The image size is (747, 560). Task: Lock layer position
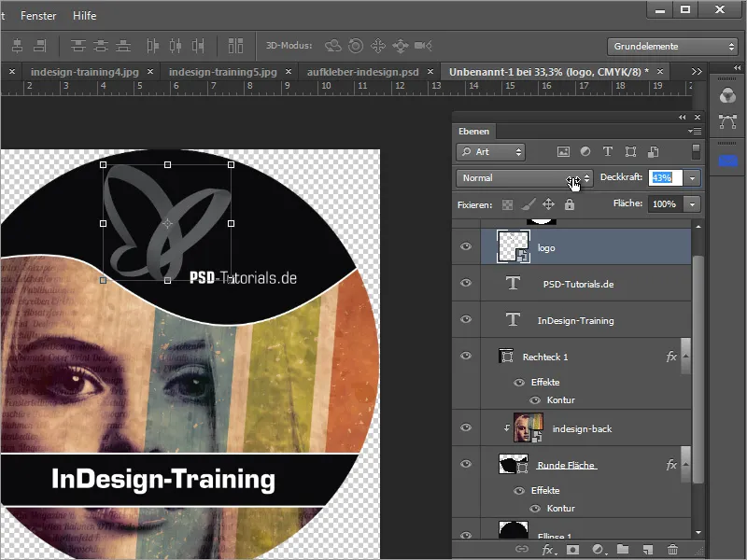[548, 204]
